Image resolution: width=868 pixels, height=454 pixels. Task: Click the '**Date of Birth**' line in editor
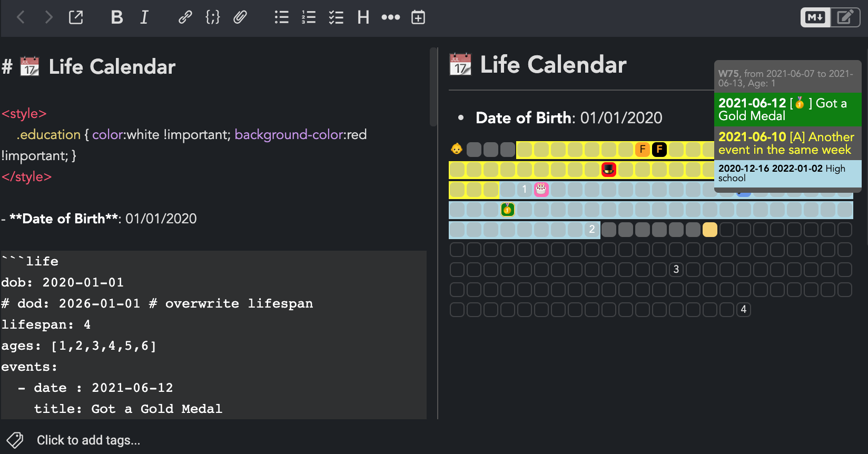pyautogui.click(x=99, y=219)
